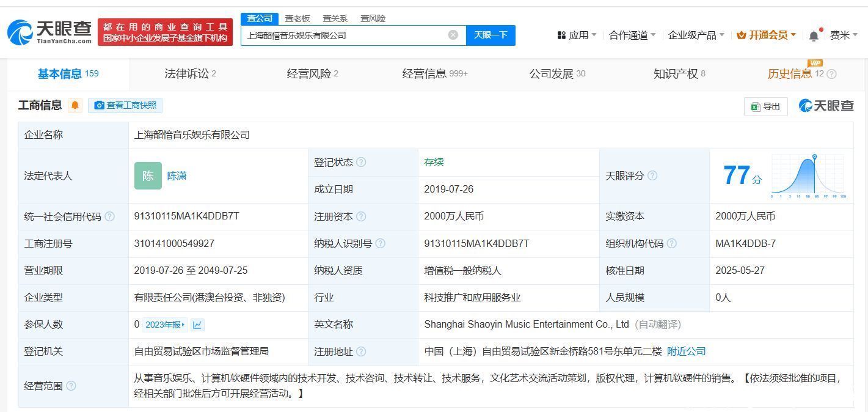Select credit code 91310115MA1K4DDB7T under 统一社会信用代码

pyautogui.click(x=187, y=216)
